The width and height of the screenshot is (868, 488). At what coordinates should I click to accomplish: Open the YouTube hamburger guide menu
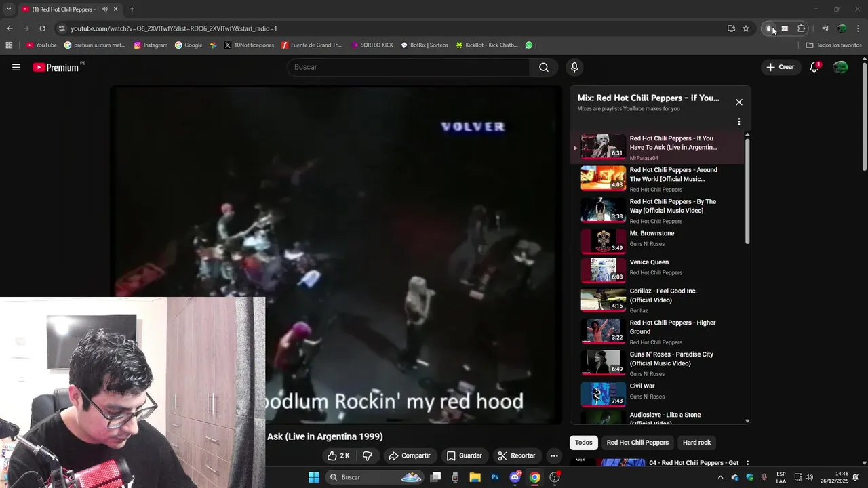[x=16, y=67]
